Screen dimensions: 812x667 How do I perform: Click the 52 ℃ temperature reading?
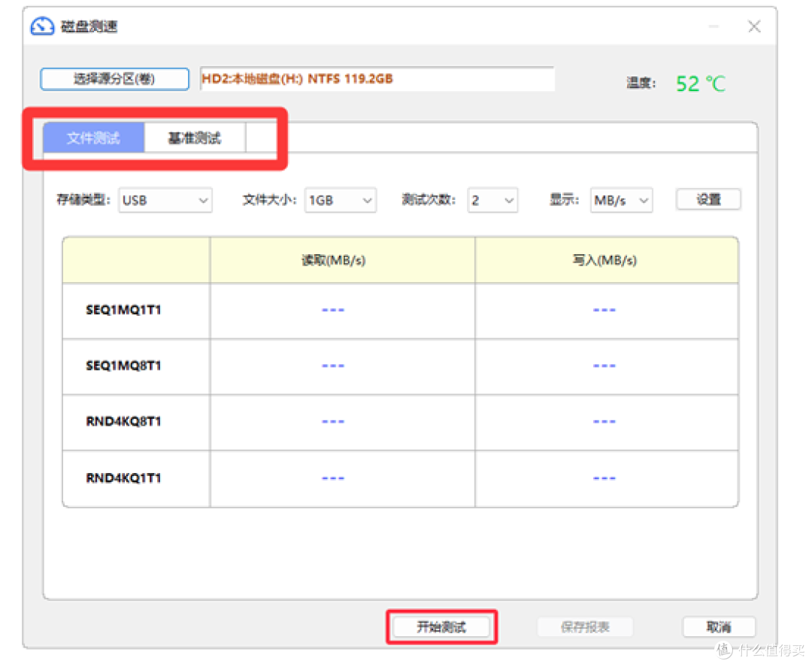[x=701, y=83]
